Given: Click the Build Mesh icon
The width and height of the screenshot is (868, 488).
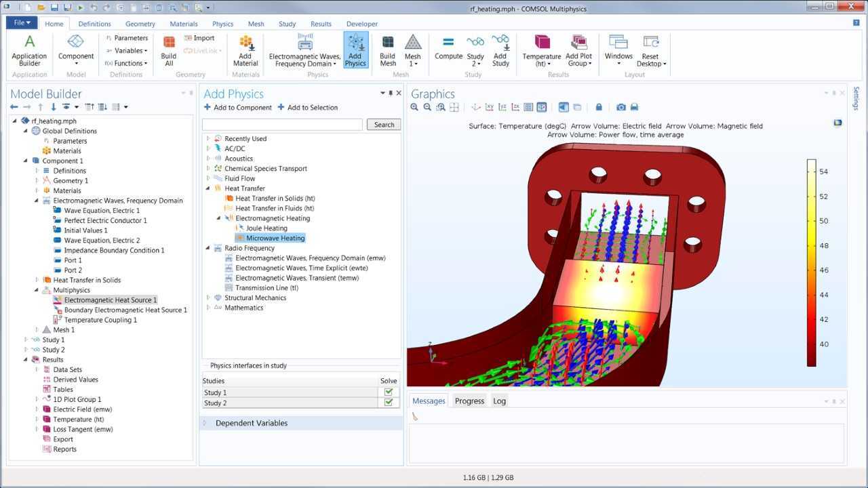Looking at the screenshot, I should pos(387,51).
